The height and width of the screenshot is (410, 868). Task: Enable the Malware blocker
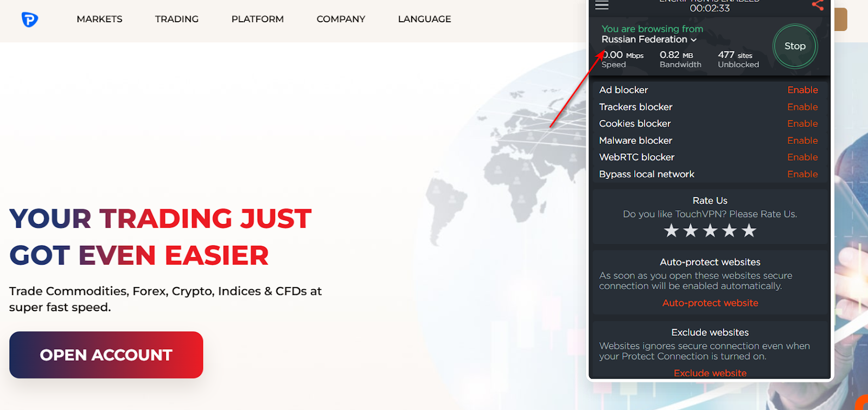coord(802,140)
